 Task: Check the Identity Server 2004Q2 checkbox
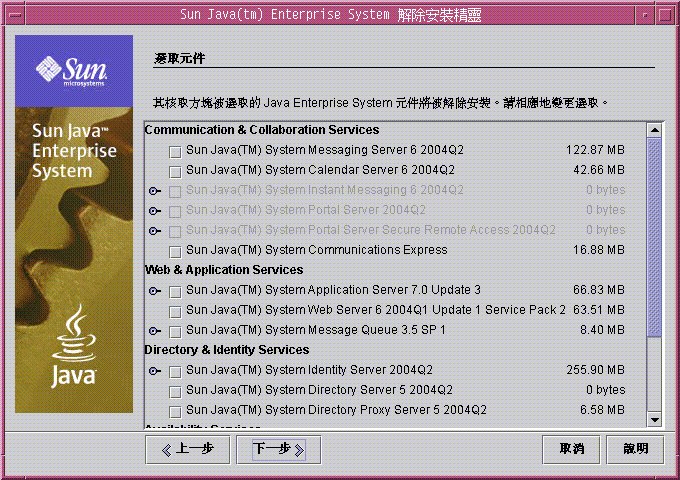click(175, 372)
